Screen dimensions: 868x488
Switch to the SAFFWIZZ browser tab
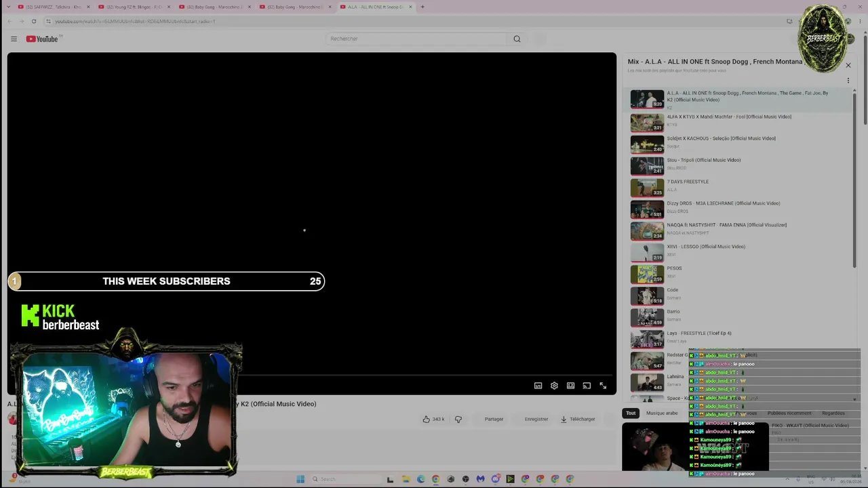tap(54, 7)
